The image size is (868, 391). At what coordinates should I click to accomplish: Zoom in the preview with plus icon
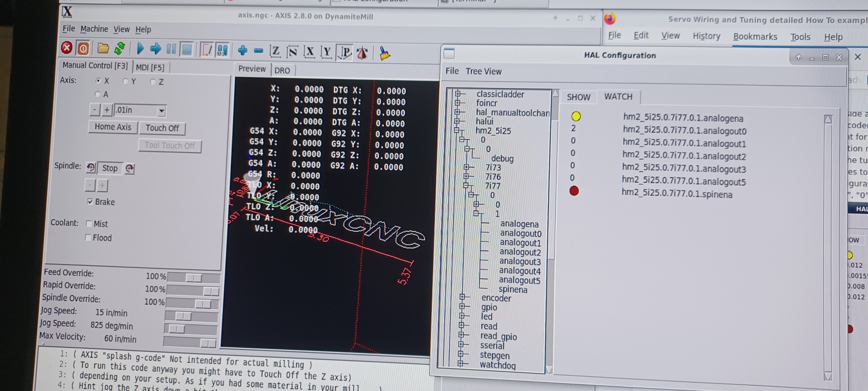click(242, 51)
